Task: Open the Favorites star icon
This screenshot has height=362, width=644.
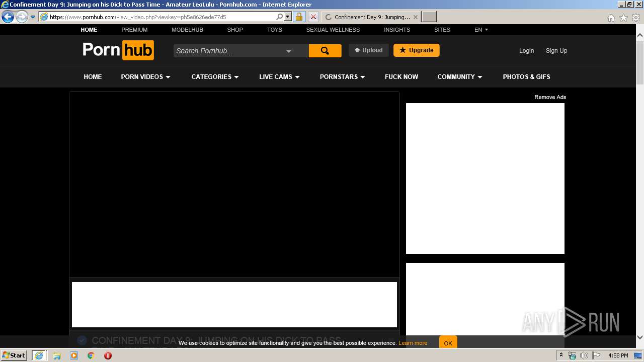Action: (x=623, y=18)
